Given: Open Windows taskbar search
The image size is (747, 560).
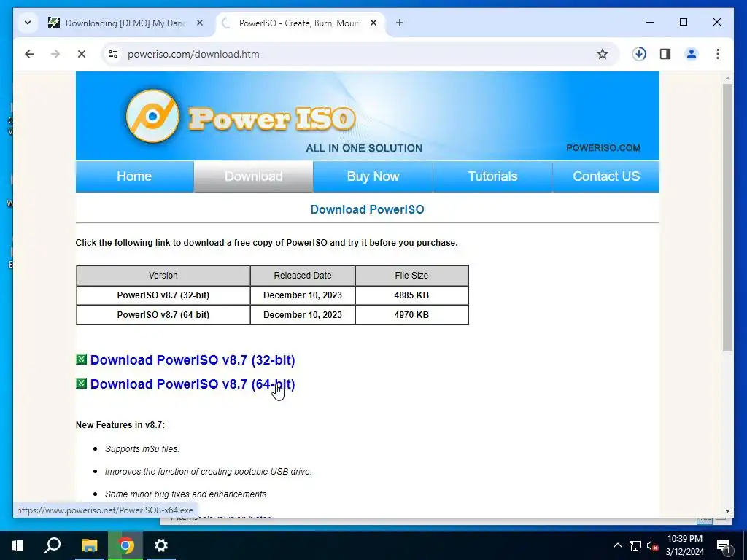Looking at the screenshot, I should (x=53, y=545).
